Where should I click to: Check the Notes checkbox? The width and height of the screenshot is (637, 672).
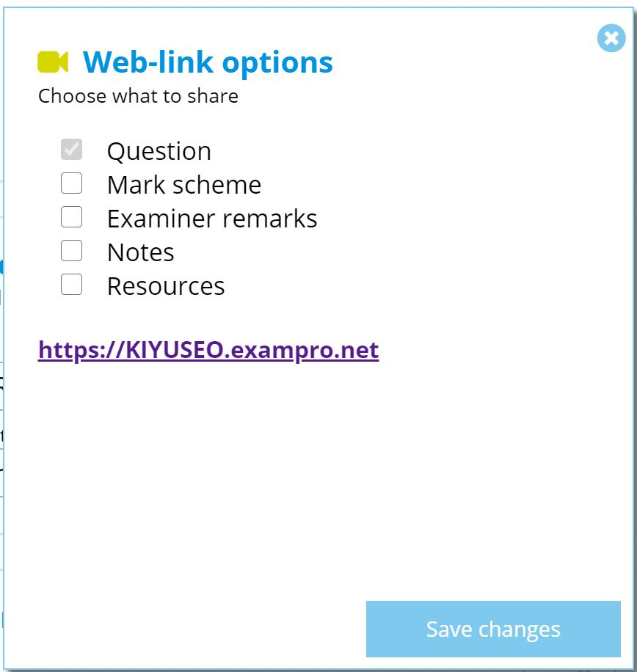coord(71,251)
